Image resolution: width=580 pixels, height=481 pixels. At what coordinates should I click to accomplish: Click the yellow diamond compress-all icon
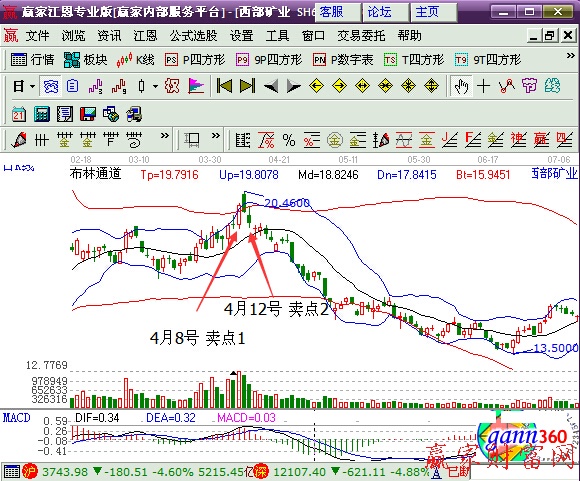(x=408, y=86)
